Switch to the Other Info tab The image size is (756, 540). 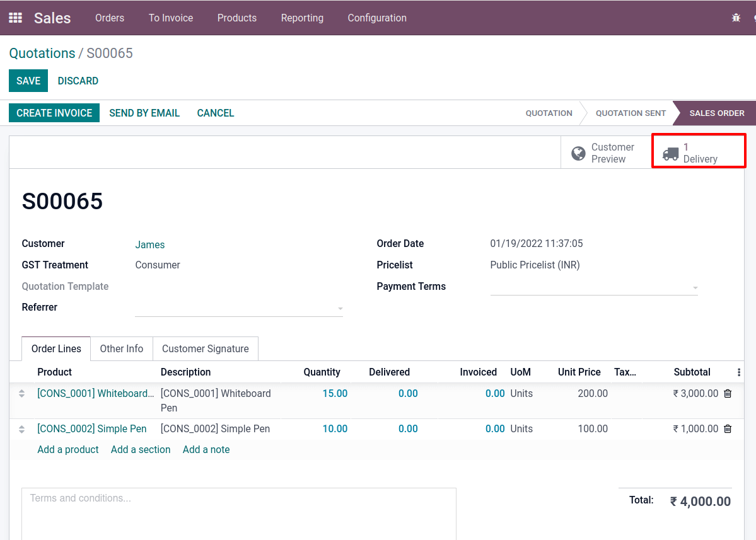coord(122,348)
